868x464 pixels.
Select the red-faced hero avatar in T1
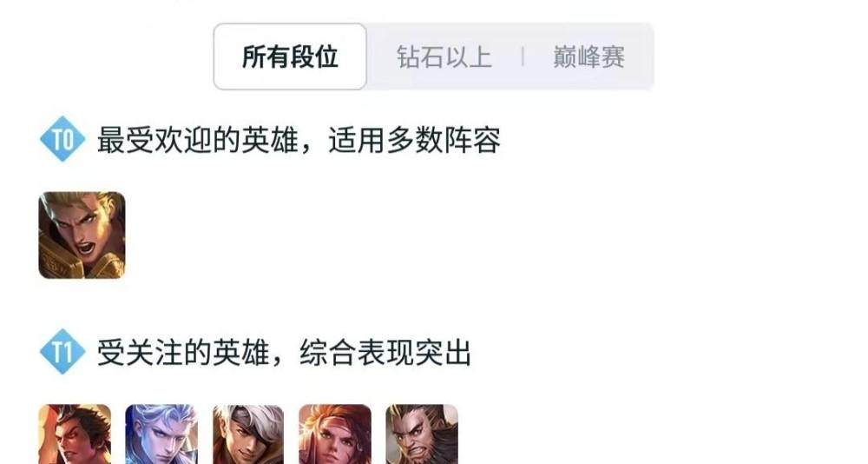tap(75, 434)
